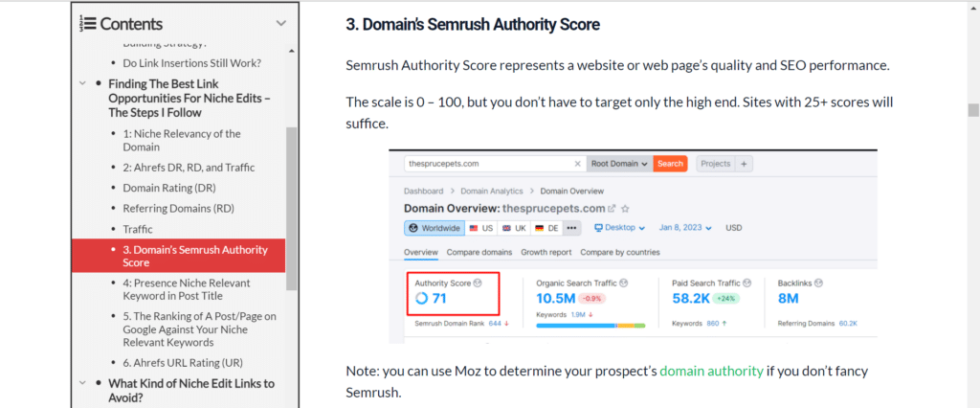Click the contents panel scrollbar thumb
The image size is (980, 408).
click(291, 209)
